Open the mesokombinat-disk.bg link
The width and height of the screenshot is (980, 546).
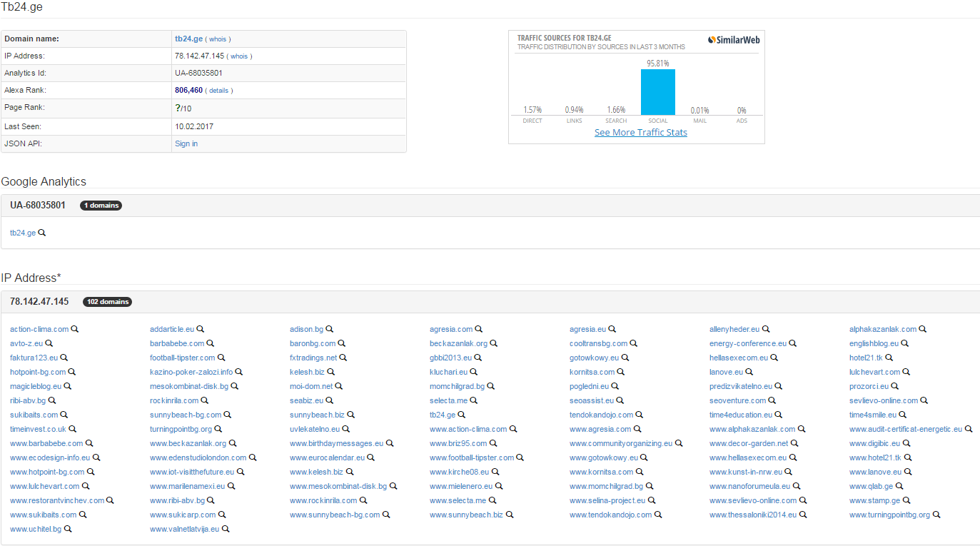[x=189, y=386]
